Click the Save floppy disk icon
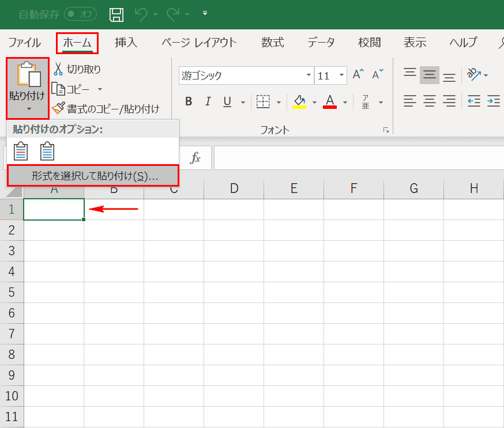 pos(116,15)
